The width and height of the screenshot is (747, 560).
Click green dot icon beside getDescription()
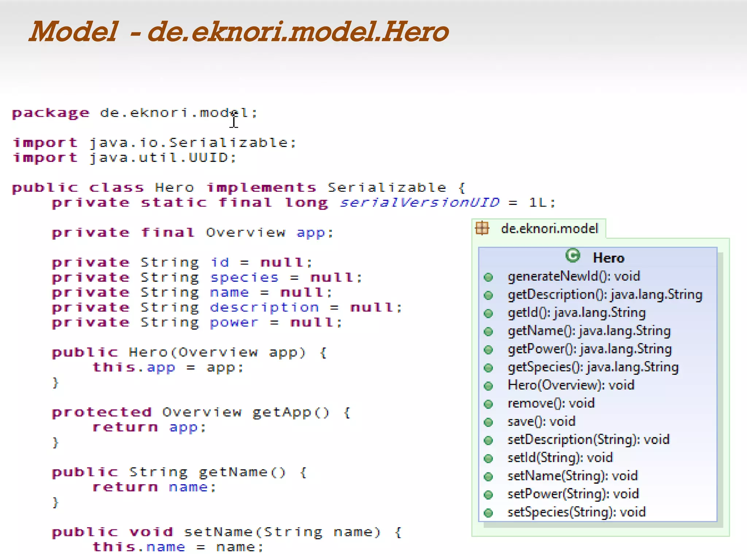[x=488, y=295]
